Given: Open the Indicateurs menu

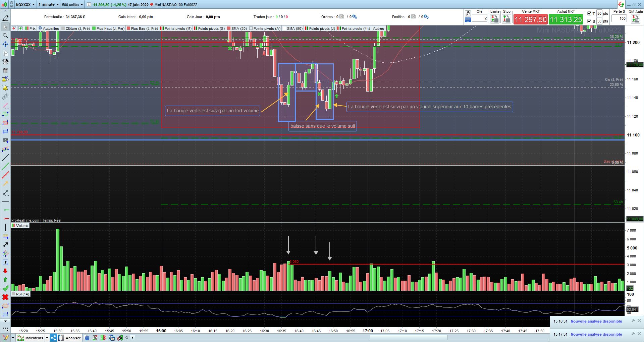Looking at the screenshot, I should point(31,338).
